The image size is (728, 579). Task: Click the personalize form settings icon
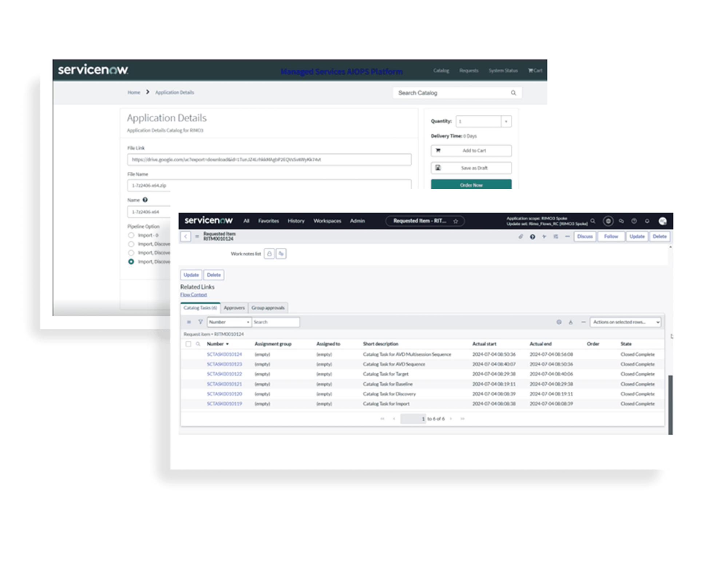tap(556, 236)
